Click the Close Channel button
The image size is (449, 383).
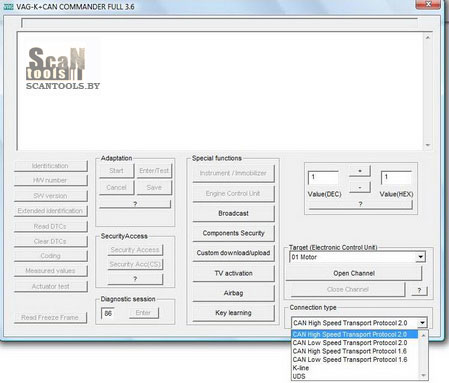point(348,289)
